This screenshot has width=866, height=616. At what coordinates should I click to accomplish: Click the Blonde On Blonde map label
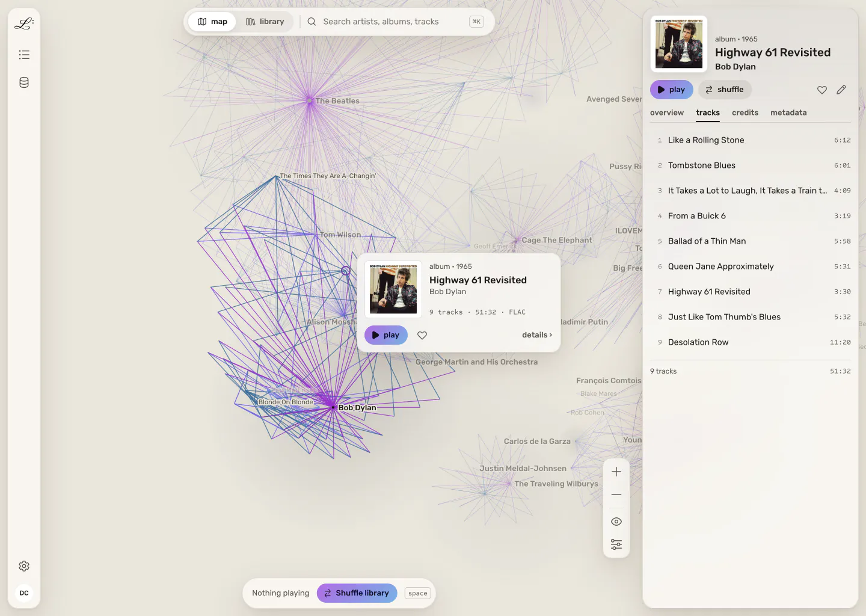tap(286, 402)
